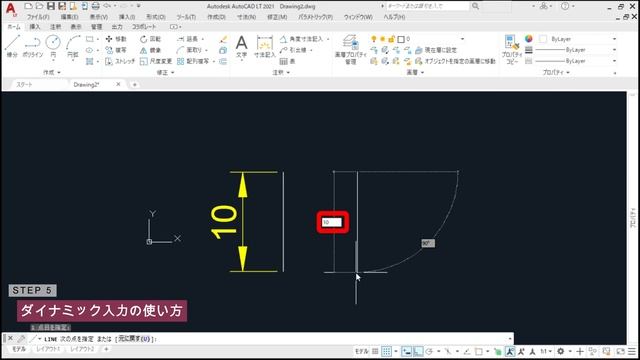
Task: Click 現在層に設定 (Make Current) button
Action: (x=436, y=50)
